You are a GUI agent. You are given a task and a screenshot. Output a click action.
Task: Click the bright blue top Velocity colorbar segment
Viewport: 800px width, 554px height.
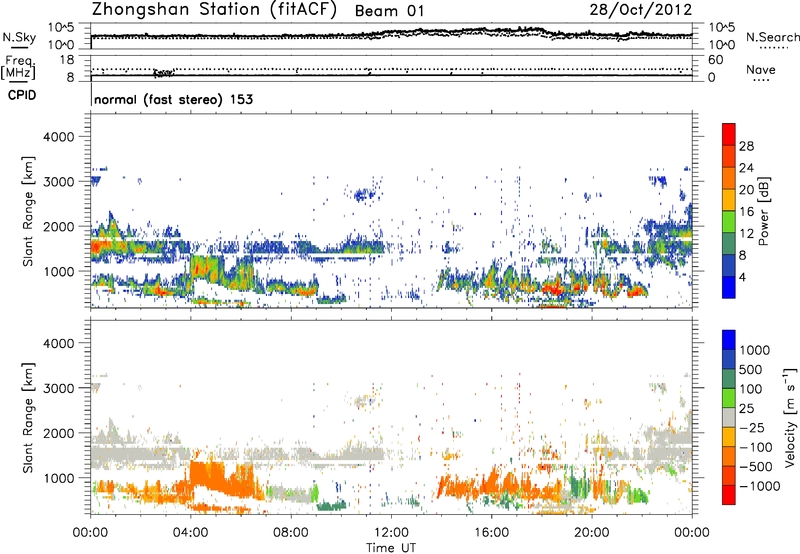coord(729,340)
